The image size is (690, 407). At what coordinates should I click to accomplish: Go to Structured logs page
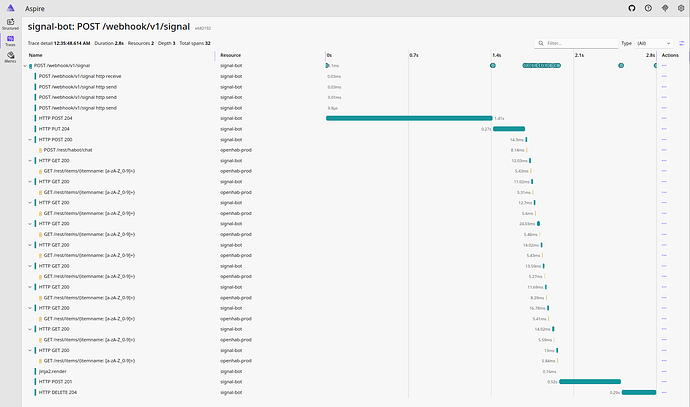pyautogui.click(x=10, y=24)
